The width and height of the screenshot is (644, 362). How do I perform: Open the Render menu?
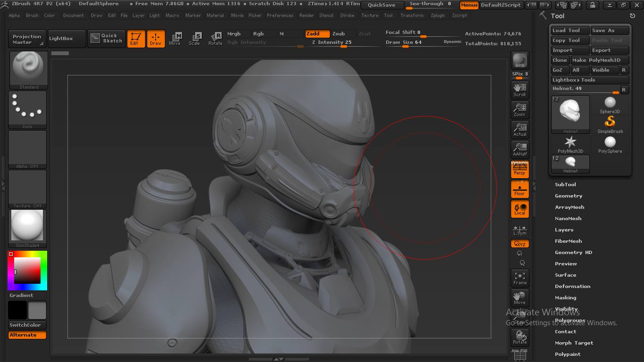click(306, 16)
